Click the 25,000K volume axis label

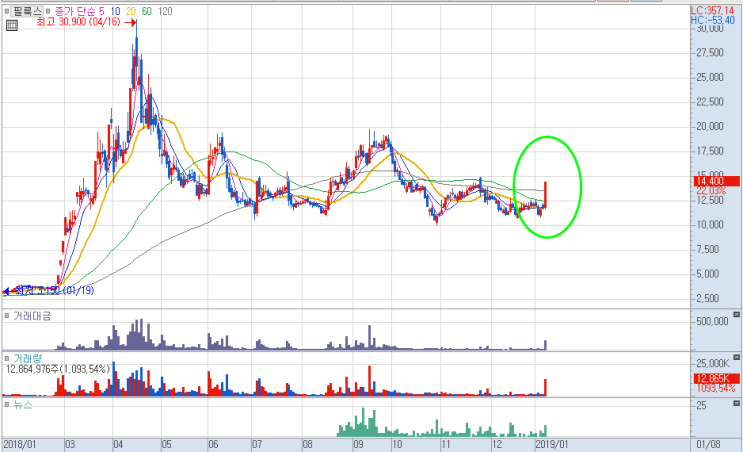coord(713,363)
